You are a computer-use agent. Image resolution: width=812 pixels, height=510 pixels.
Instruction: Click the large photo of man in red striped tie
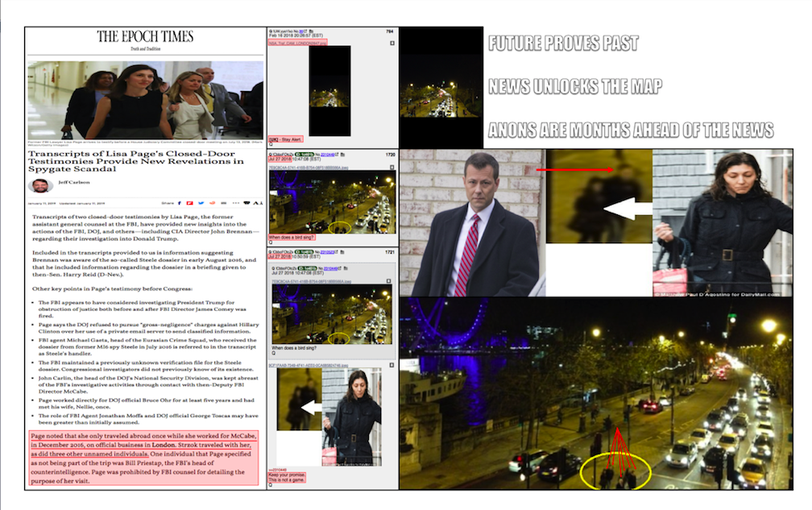[473, 222]
